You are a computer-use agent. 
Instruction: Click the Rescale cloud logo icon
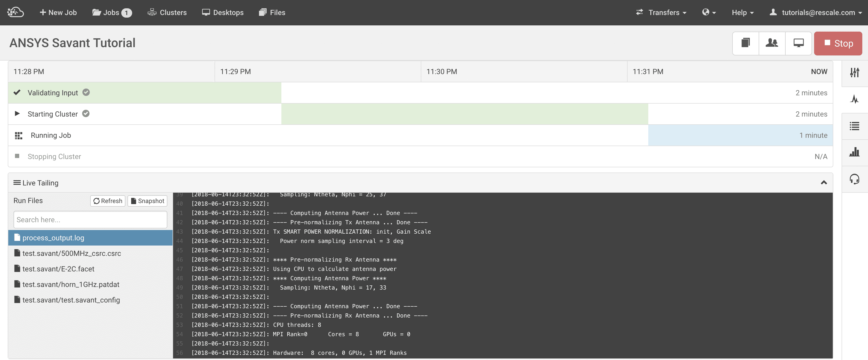[16, 12]
